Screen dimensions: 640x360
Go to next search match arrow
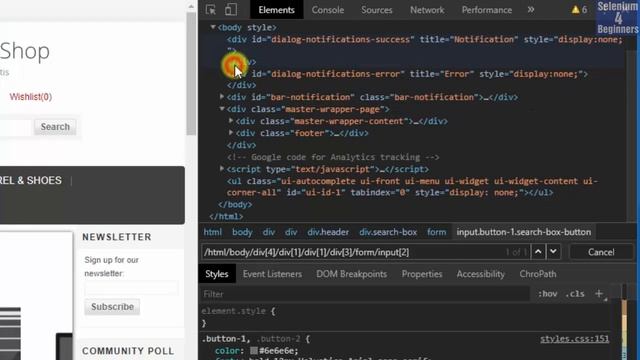click(553, 252)
